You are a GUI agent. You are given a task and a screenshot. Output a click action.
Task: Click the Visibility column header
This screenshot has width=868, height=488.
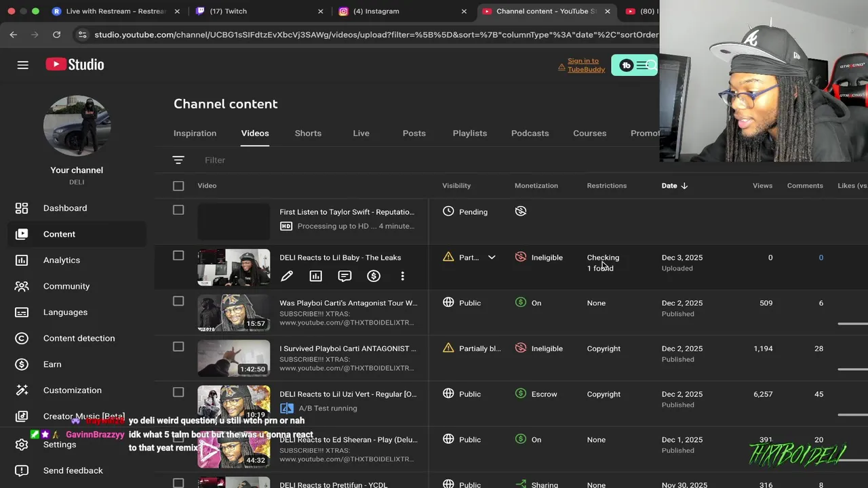(x=456, y=186)
